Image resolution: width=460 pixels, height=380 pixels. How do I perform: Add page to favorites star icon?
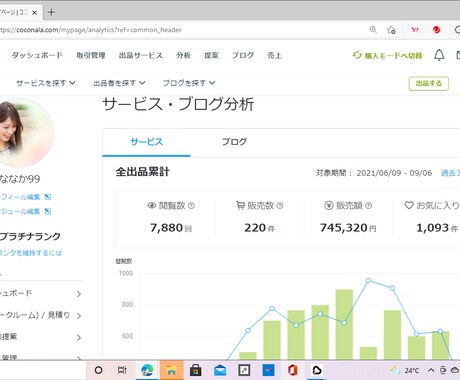click(x=391, y=30)
